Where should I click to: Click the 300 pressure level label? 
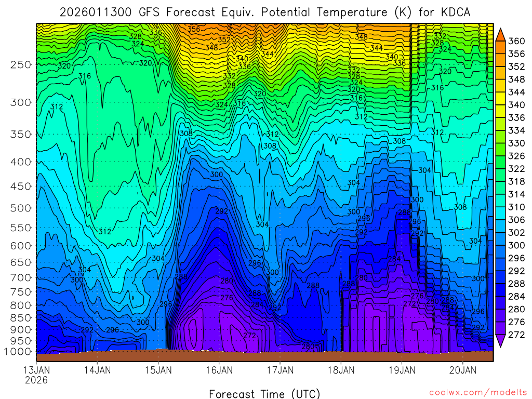pos(21,102)
